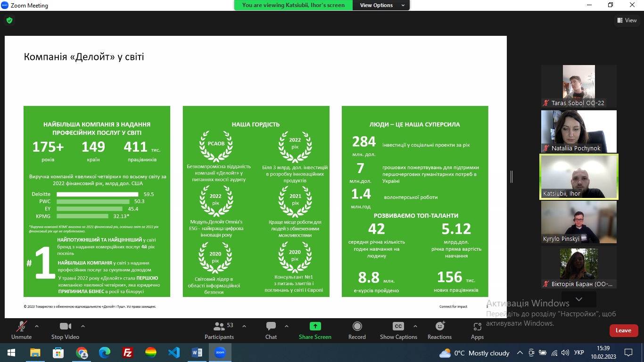Stop the video camera
644x362 pixels.
65,330
